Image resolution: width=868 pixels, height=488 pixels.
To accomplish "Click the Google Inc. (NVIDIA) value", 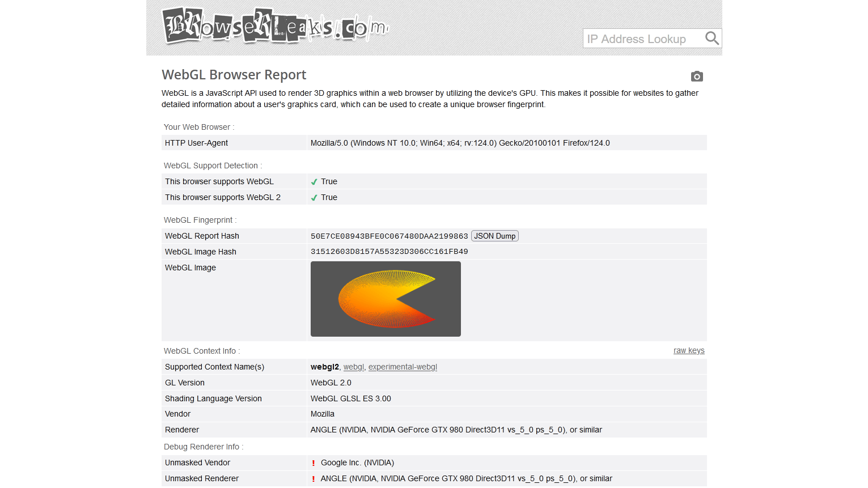I will tap(357, 462).
